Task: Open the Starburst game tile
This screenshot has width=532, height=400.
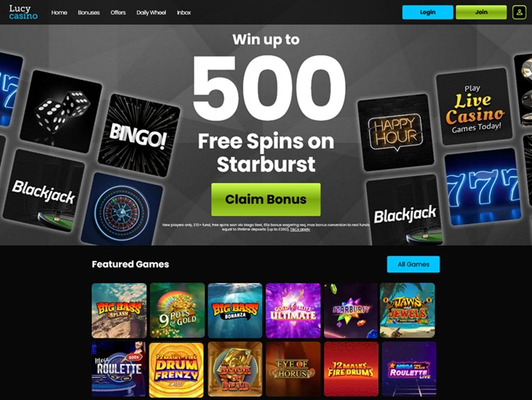Action: [x=350, y=310]
